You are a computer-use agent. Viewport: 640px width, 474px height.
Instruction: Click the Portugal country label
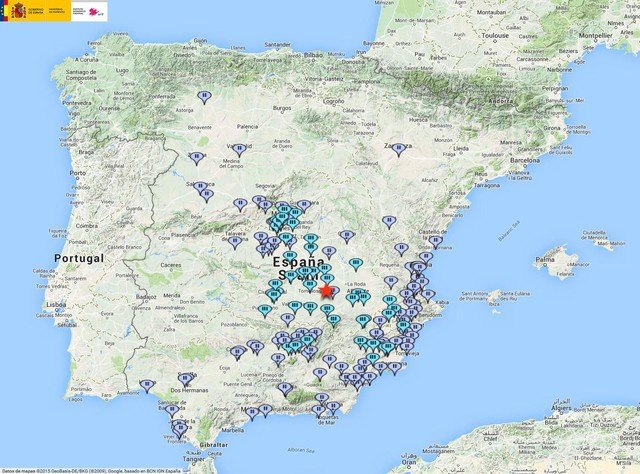tap(78, 258)
